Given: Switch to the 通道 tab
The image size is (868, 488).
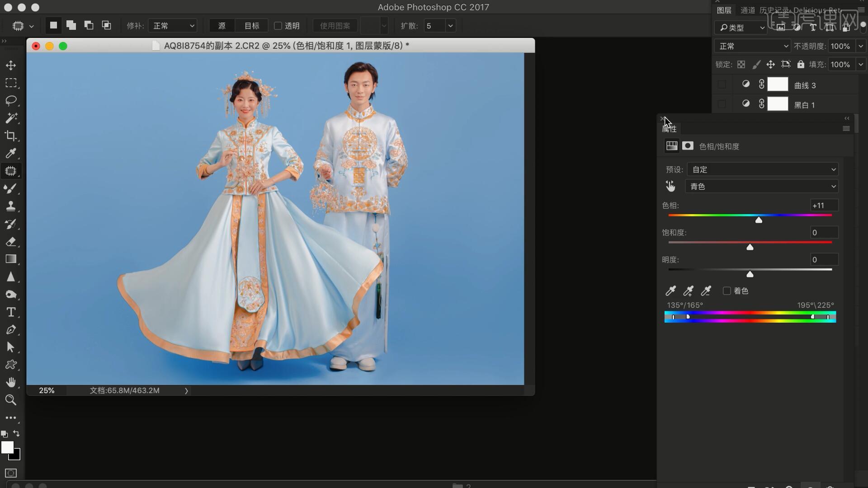Looking at the screenshot, I should 747,10.
